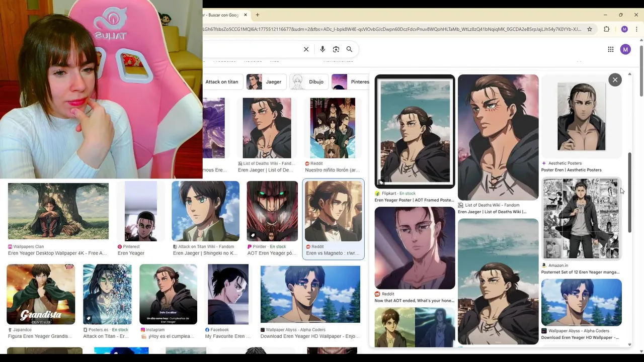Open Google Lens image search icon
The width and height of the screenshot is (644, 362).
tap(336, 49)
